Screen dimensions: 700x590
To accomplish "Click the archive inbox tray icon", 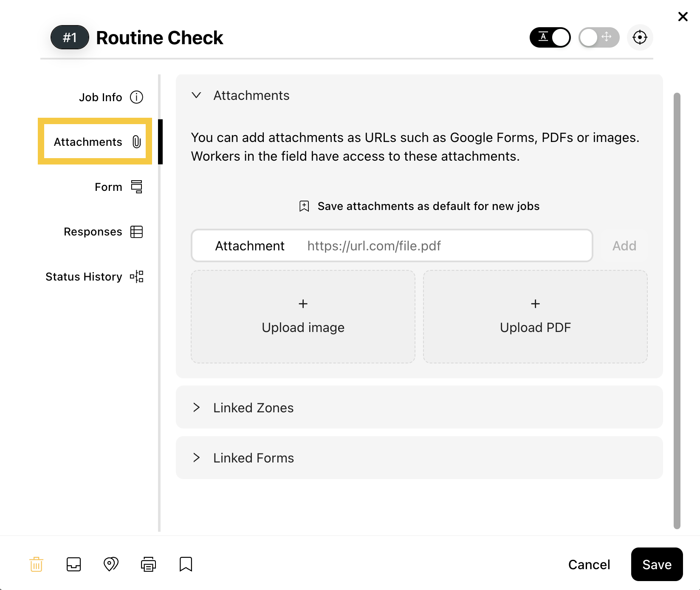I will 74,564.
